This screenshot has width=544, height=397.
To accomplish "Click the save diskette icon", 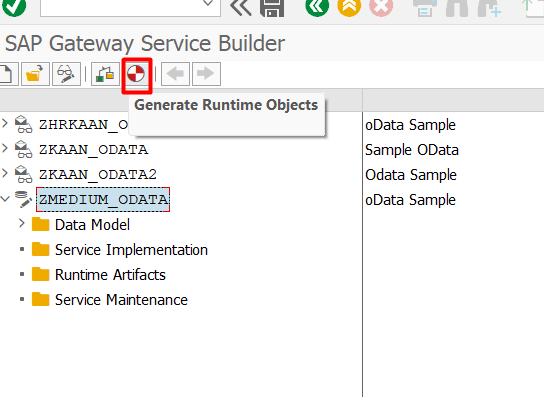I will 272,7.
